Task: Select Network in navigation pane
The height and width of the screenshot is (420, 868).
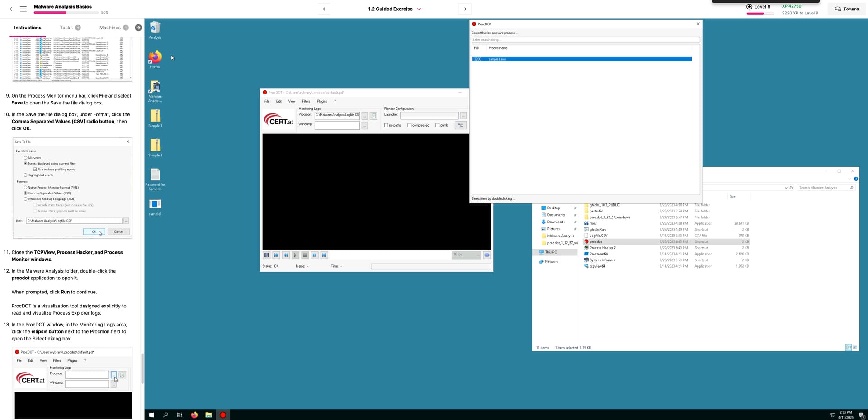Action: pyautogui.click(x=551, y=262)
